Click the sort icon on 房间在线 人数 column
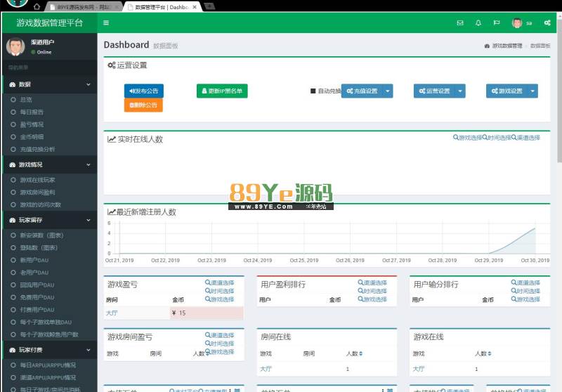The width and height of the screenshot is (562, 392). 360,353
